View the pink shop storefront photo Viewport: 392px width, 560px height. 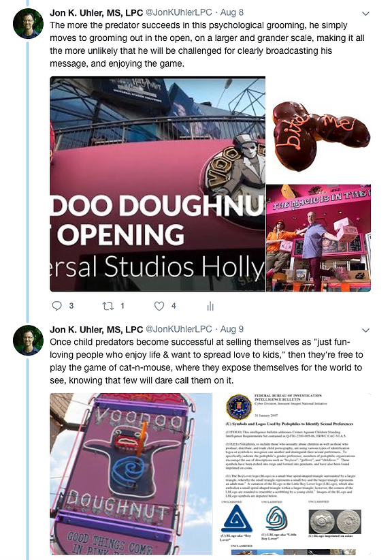[x=318, y=238]
